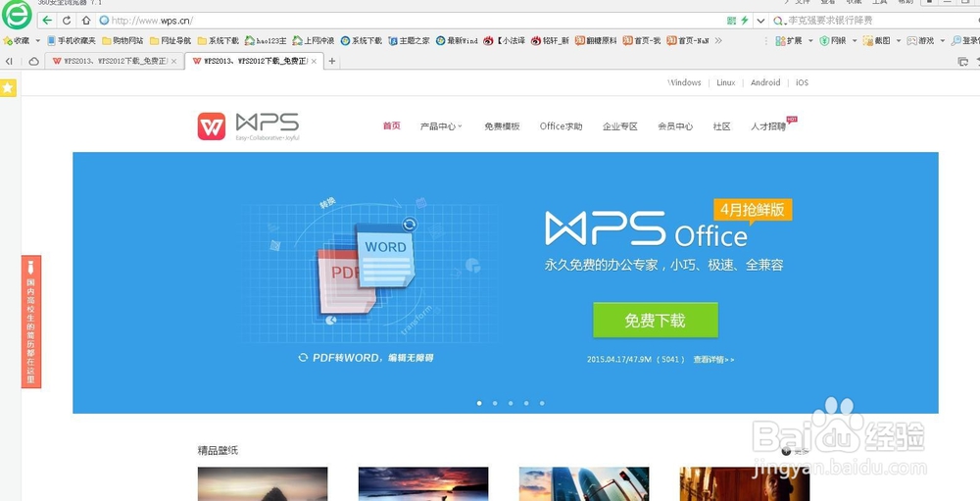
Task: Open 企业专区 in site navigation
Action: point(620,126)
